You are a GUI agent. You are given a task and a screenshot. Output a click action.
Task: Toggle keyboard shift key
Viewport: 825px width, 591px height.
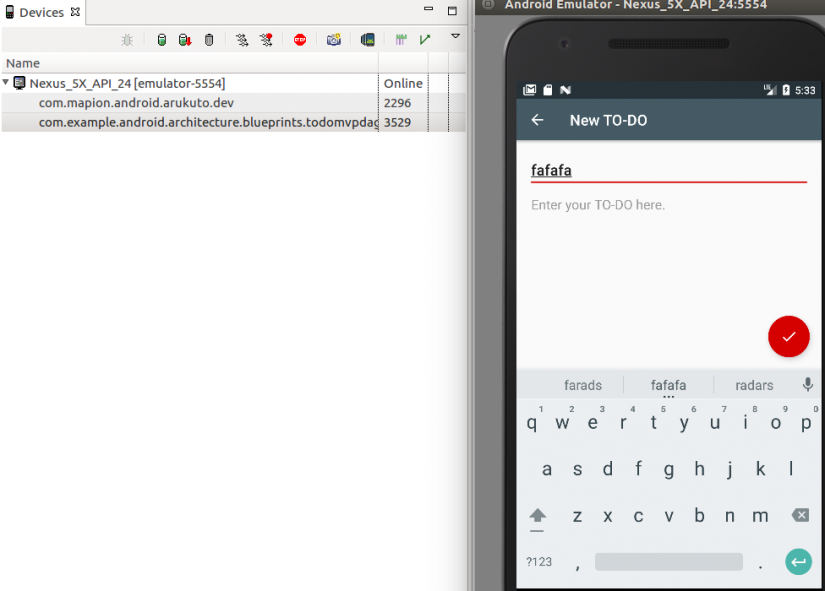[538, 515]
